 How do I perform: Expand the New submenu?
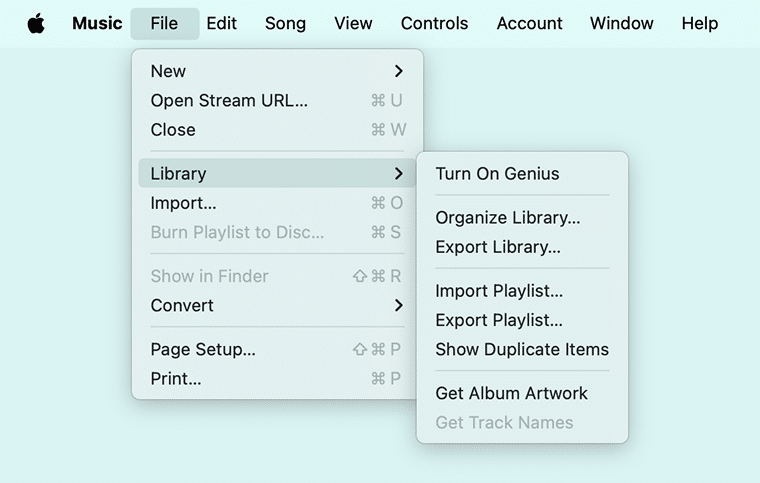tap(277, 71)
